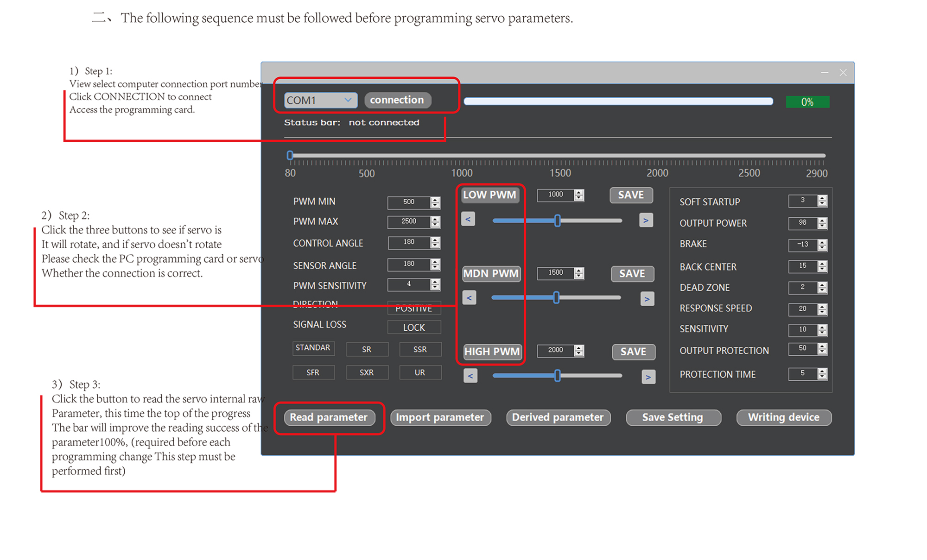
Task: Click the MDN PWM slider handle
Action: pos(557,298)
